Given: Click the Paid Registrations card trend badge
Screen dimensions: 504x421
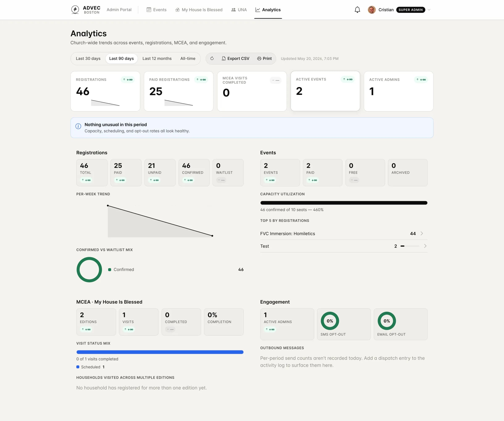Looking at the screenshot, I should click(201, 79).
